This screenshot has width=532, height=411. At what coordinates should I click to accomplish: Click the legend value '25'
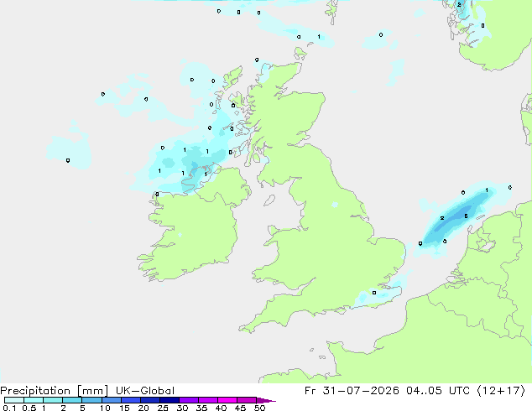163,408
